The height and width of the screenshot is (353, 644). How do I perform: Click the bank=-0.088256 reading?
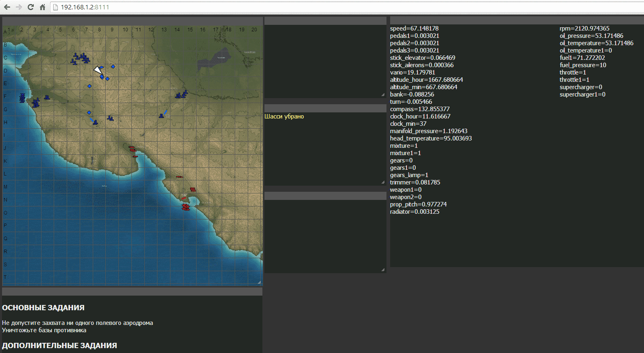(x=412, y=94)
